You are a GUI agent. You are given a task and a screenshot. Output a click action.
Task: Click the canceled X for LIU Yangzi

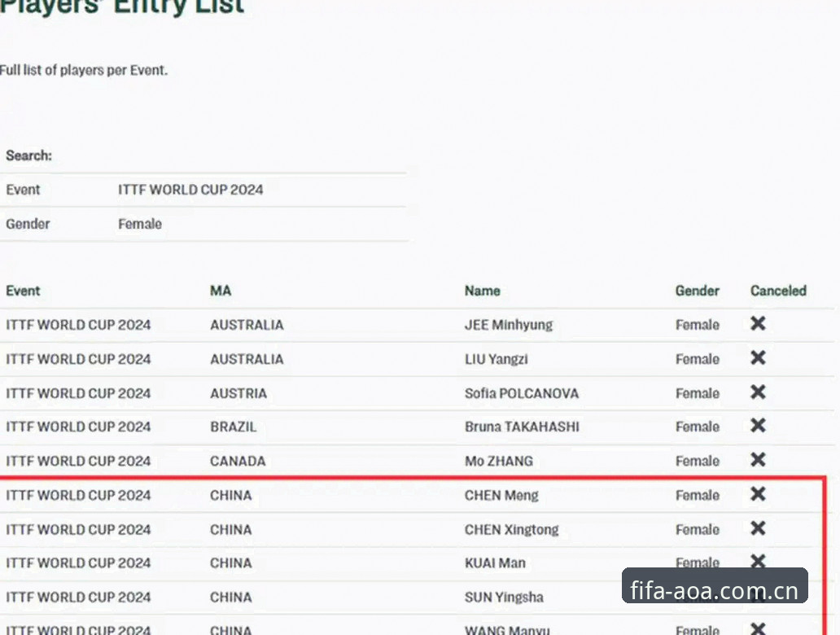tap(758, 358)
